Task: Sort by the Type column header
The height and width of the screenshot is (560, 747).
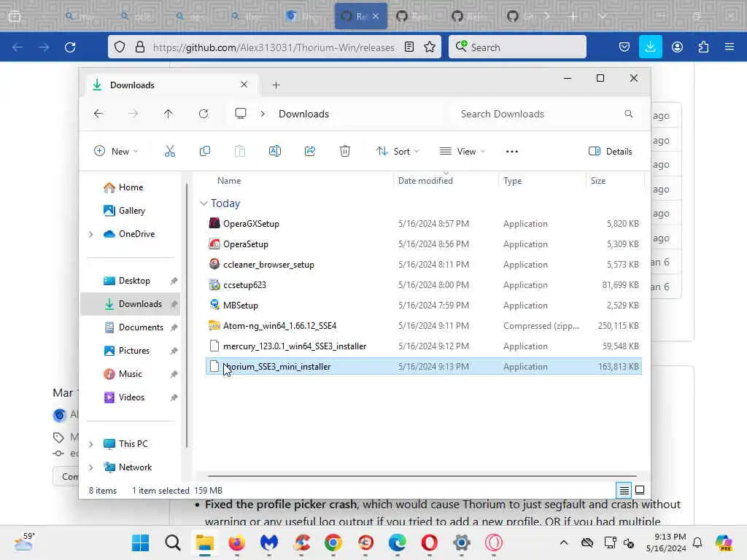Action: [x=513, y=181]
